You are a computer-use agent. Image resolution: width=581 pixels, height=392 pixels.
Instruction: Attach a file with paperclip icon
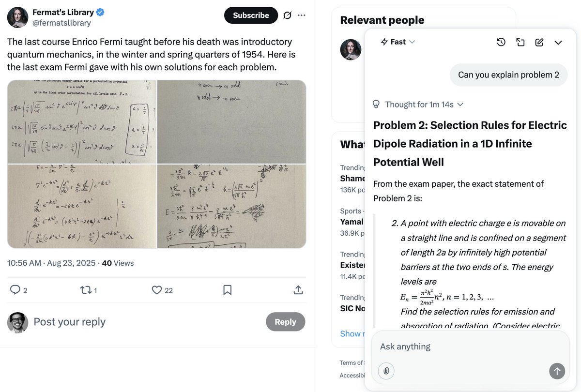coord(386,371)
